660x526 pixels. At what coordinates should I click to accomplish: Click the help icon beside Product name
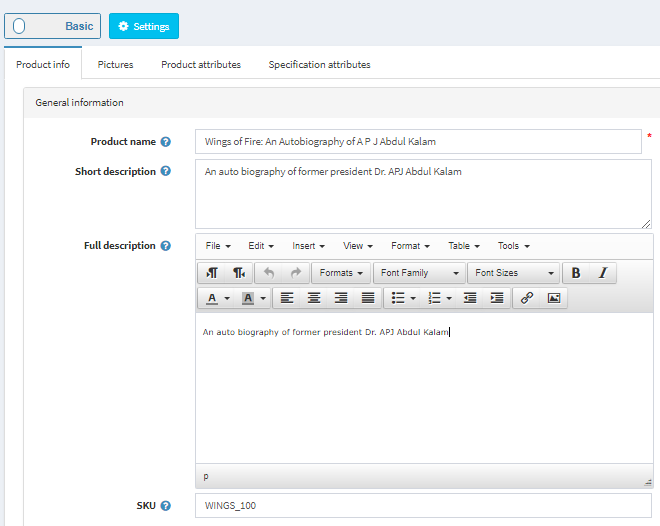tap(166, 142)
